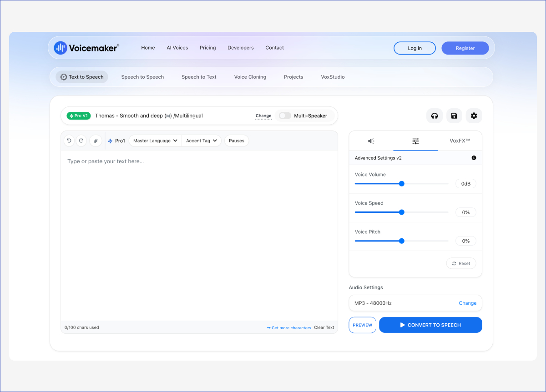Click the Pro1 lightning bolt label

coord(116,141)
